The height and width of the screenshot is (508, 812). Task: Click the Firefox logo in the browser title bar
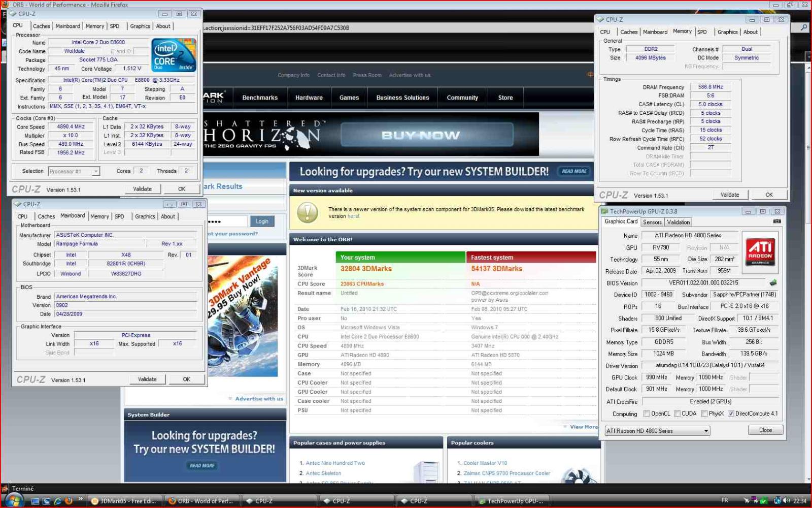point(6,5)
